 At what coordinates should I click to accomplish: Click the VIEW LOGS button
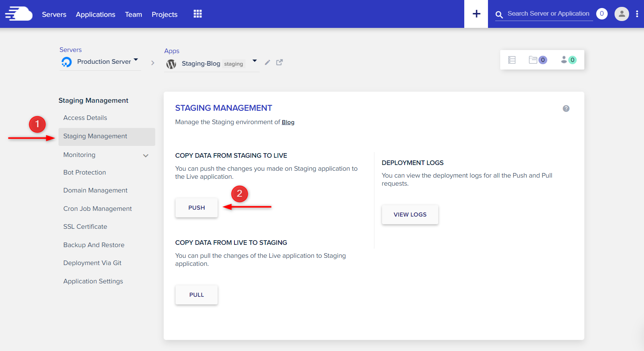pyautogui.click(x=410, y=215)
